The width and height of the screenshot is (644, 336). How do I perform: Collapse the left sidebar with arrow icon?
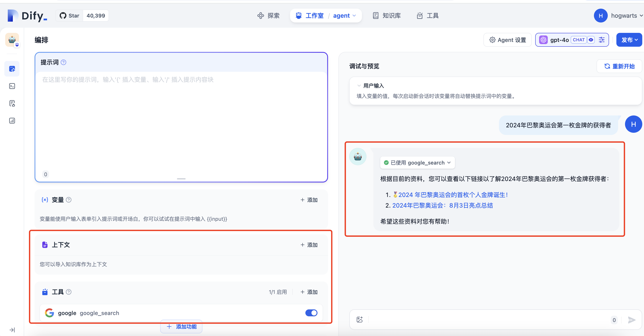pos(12,330)
